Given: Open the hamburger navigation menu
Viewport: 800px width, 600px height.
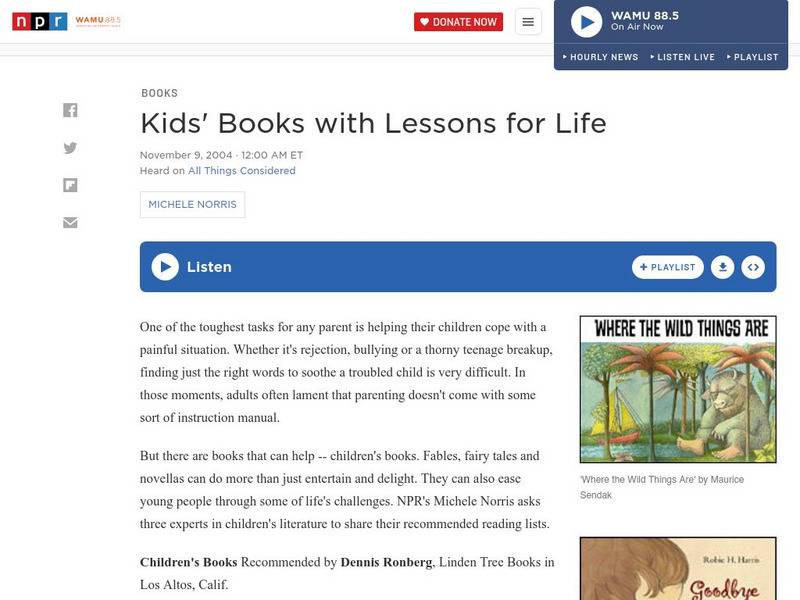Looking at the screenshot, I should [x=528, y=22].
